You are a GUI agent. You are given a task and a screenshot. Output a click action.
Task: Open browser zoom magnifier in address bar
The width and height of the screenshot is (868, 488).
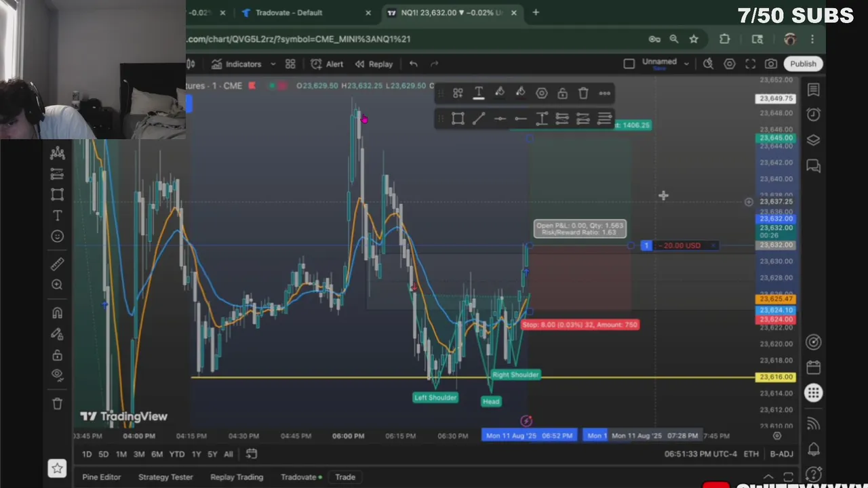[x=674, y=39]
